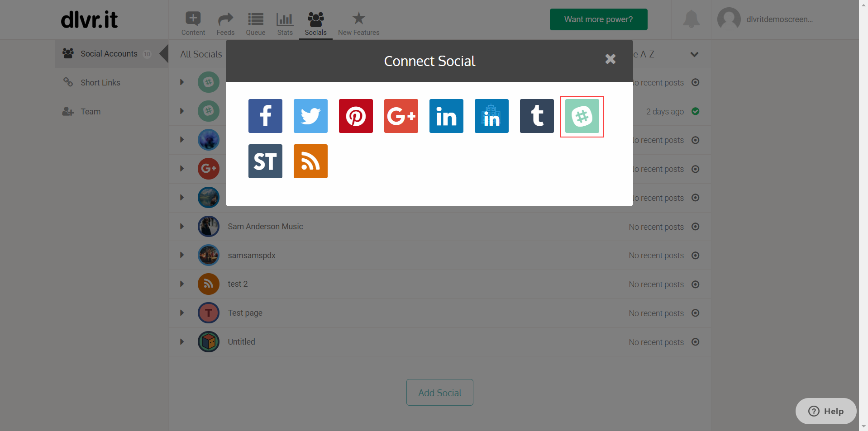Screen dimensions: 868x431
Task: Connect a Twitter account
Action: click(310, 116)
